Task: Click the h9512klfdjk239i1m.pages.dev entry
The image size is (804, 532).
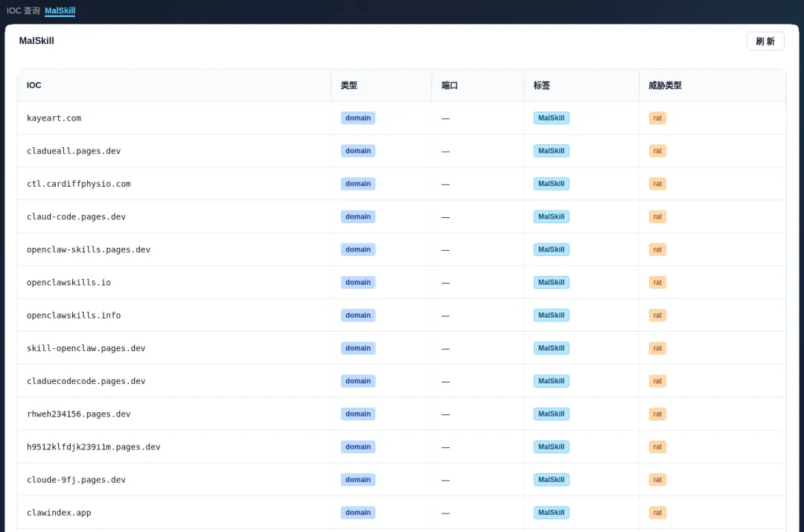Action: pos(93,446)
